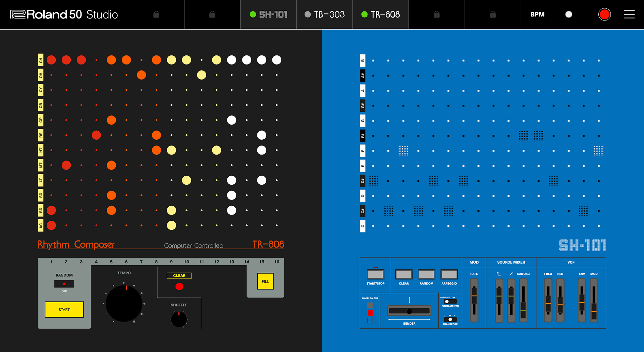
Task: Click the C# key label on SH-101
Action: (x=363, y=211)
